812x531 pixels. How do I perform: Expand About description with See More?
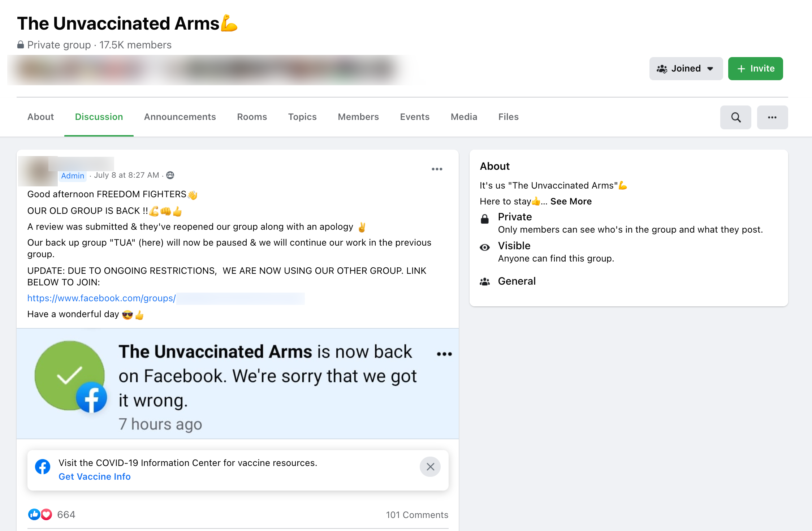(571, 201)
